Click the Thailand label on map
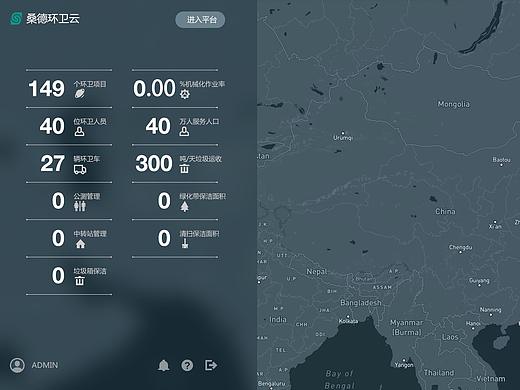520x390 pixels. click(439, 373)
